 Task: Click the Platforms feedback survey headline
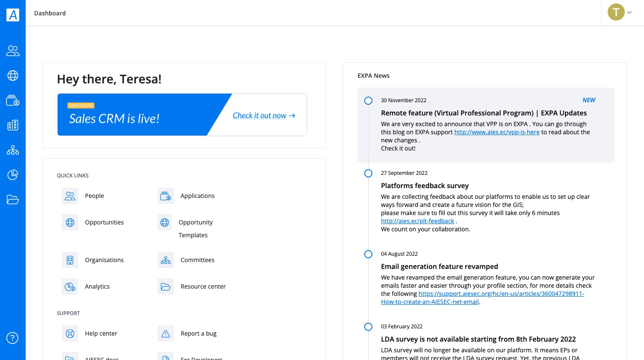pos(425,186)
